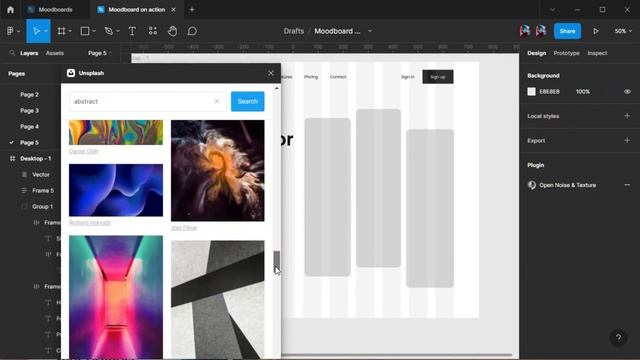Screen dimensions: 640x360
Task: Clear the abstract search text
Action: click(217, 101)
